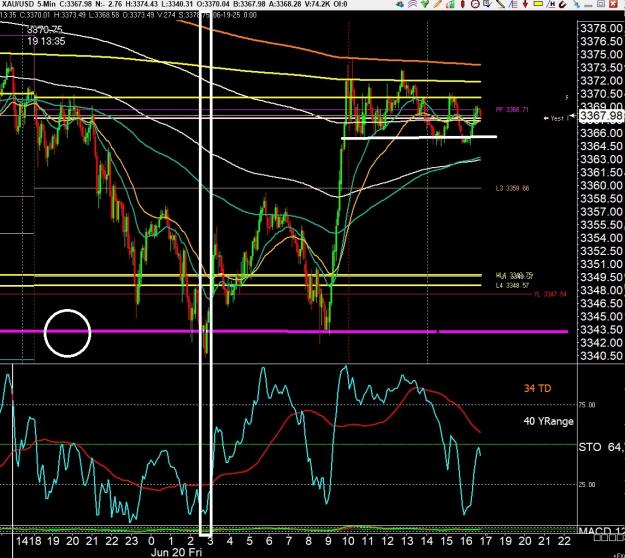Image resolution: width=625 pixels, height=558 pixels.
Task: Select the red candlestick chart type icon
Action: point(463,4)
